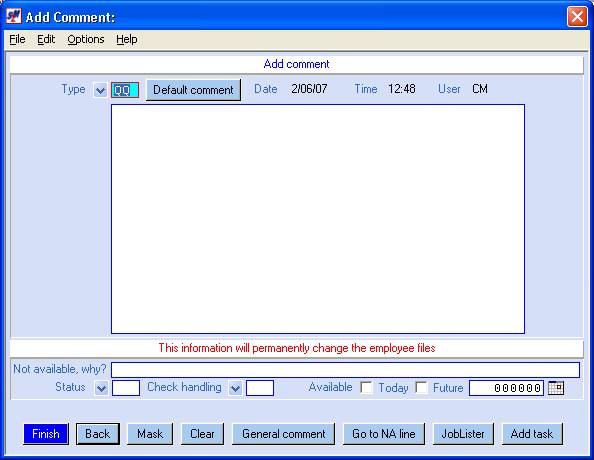Open the calendar picker icon beside Future date

point(556,388)
